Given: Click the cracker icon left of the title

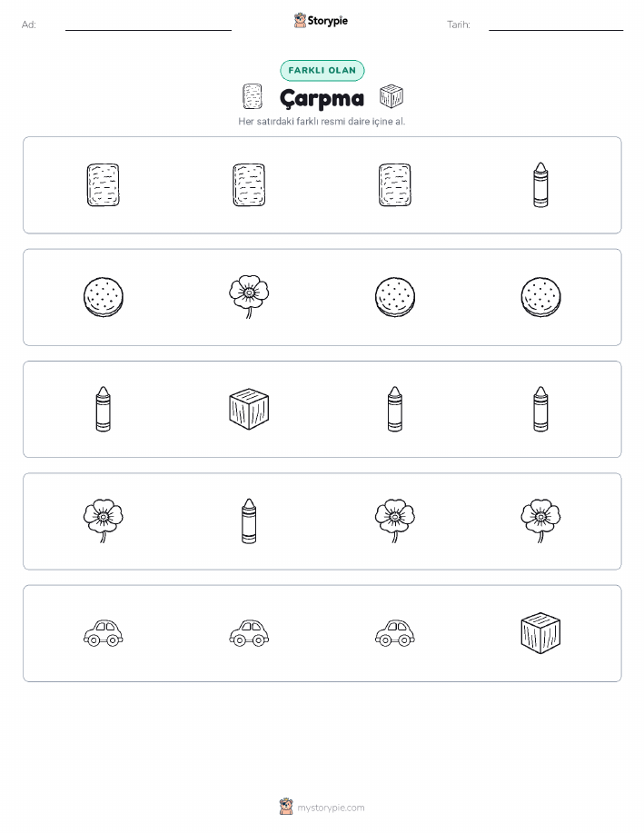Looking at the screenshot, I should pyautogui.click(x=253, y=96).
